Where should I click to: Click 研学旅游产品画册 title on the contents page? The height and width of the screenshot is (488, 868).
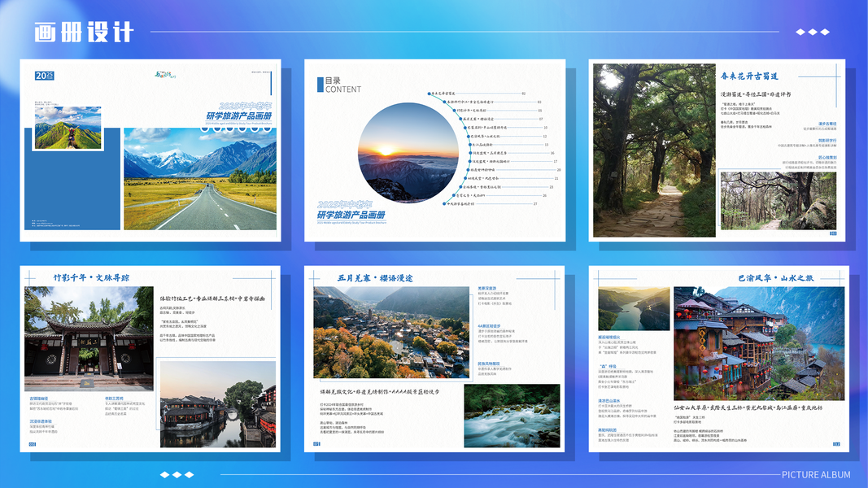351,215
